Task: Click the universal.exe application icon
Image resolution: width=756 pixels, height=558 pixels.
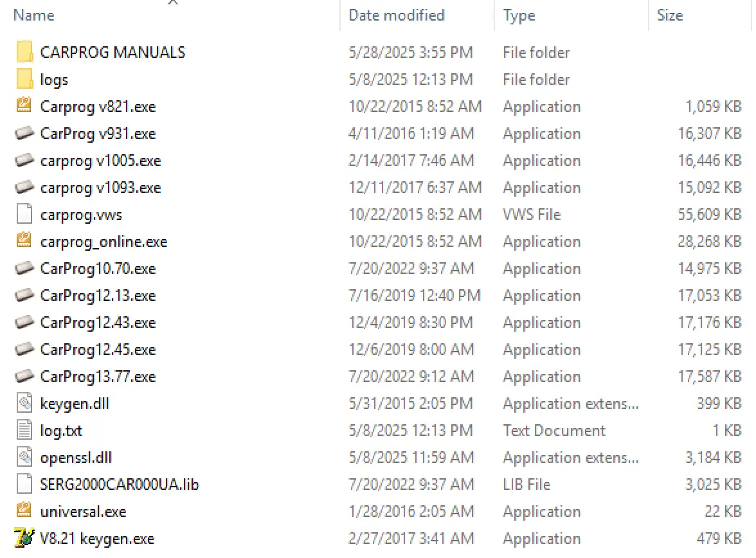Action: 24,510
